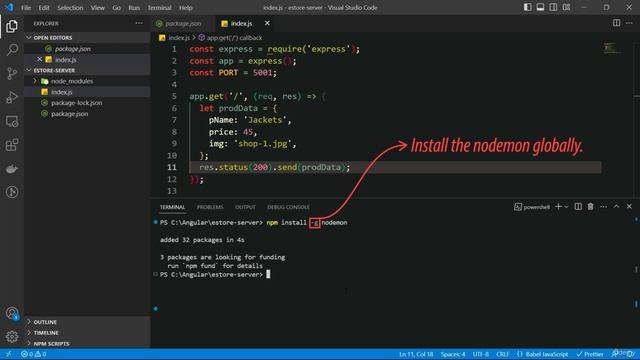This screenshot has width=640, height=360.
Task: Kill the terminal with trash icon
Action: tap(590, 207)
